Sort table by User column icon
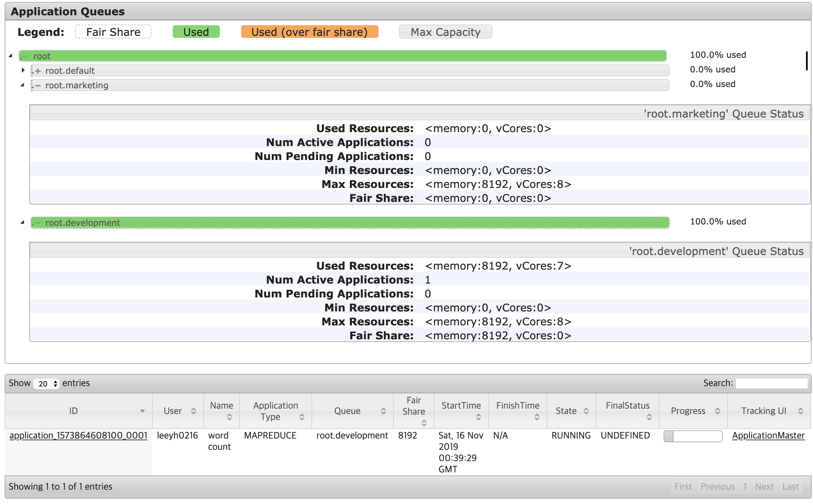 pyautogui.click(x=194, y=411)
